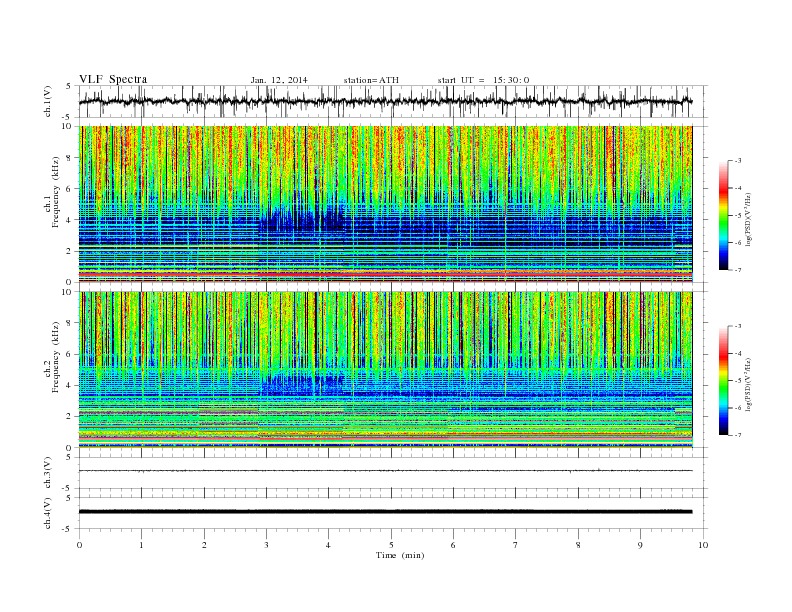
Task: Click the dark blue burst in ch.1 spectrogram
Action: coord(303,218)
